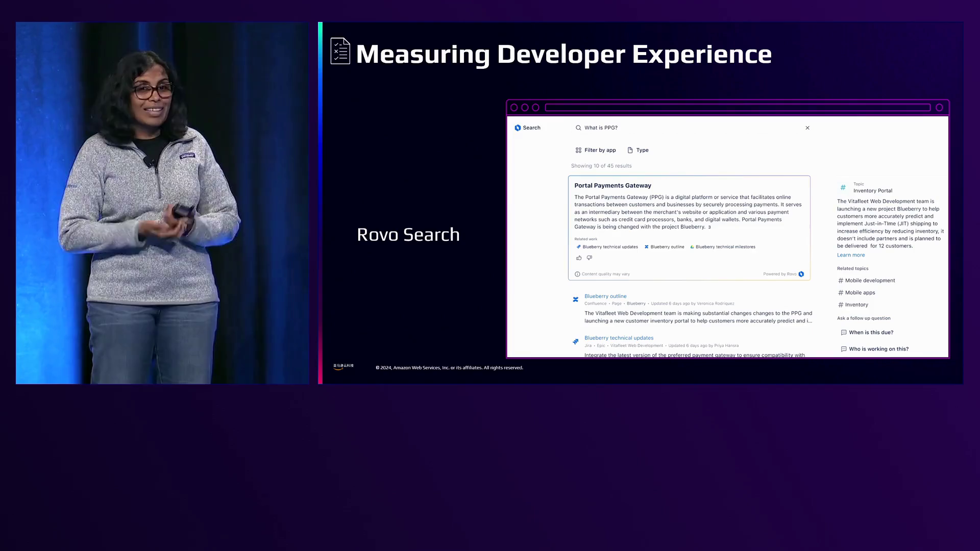Click the Rovo Search logo icon

(x=518, y=128)
